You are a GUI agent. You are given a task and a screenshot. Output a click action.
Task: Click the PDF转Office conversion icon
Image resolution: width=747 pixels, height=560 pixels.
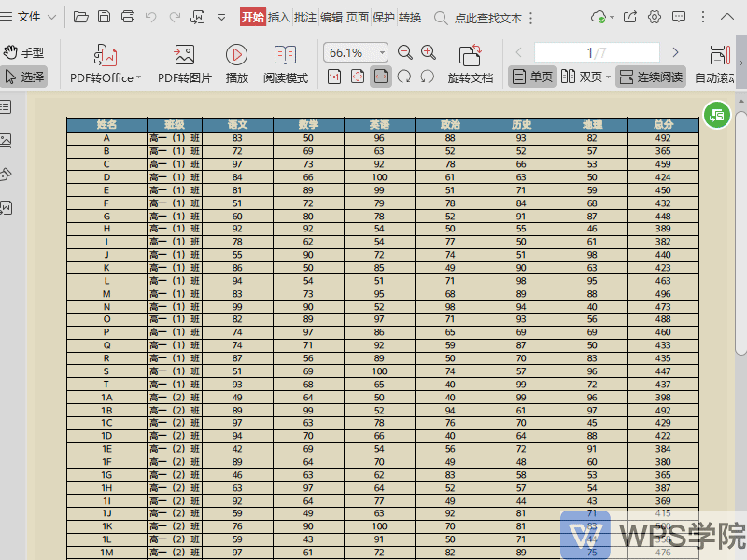click(x=106, y=56)
